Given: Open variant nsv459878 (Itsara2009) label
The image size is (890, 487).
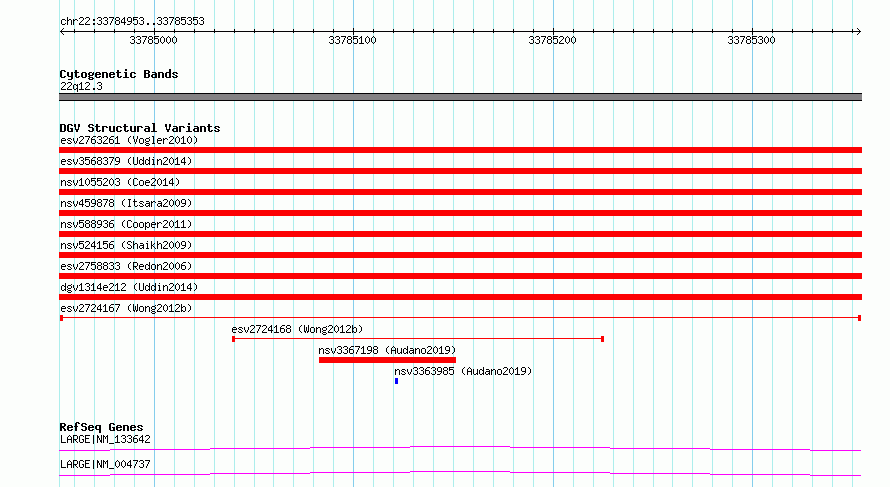Looking at the screenshot, I should tap(126, 203).
